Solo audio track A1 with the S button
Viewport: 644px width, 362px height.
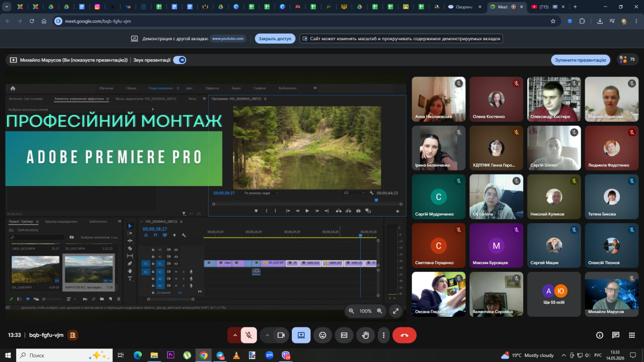coord(184,271)
